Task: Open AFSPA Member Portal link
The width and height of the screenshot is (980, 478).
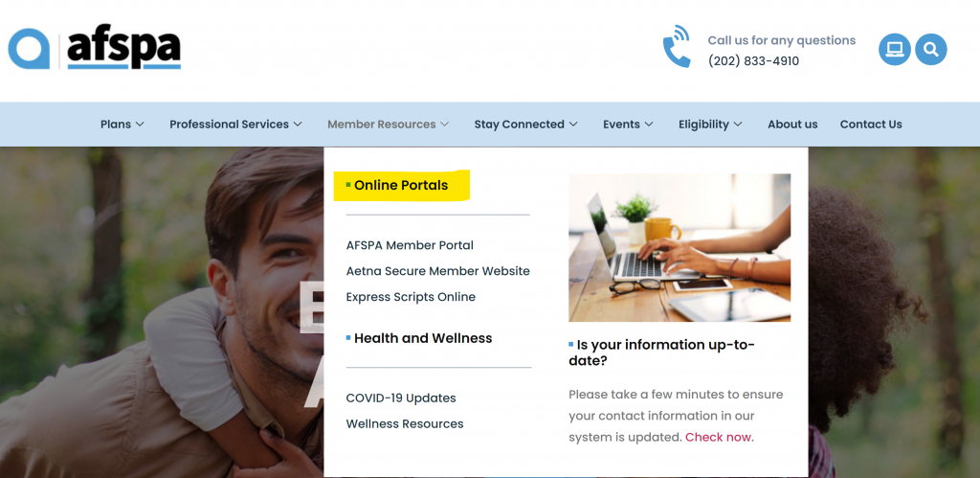Action: click(410, 245)
